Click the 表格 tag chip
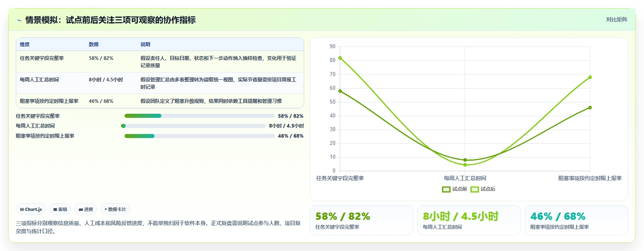Screen dimensions: 644x251 point(60,209)
